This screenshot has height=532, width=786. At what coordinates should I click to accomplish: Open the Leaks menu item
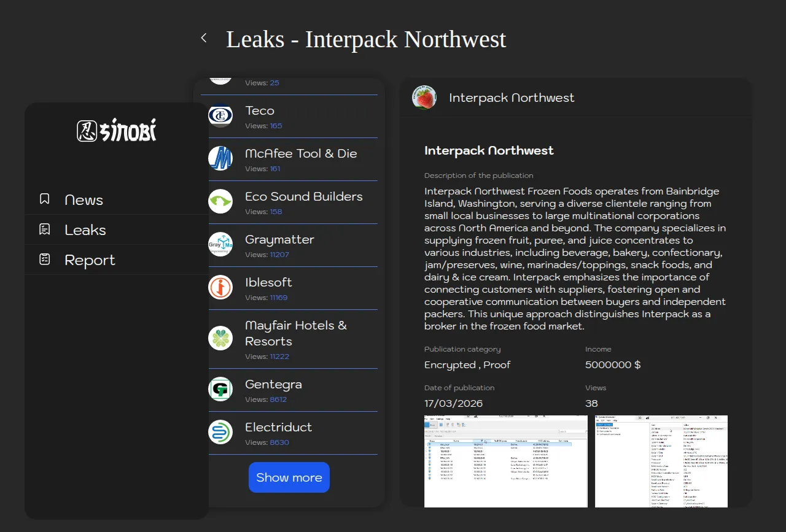pos(85,230)
